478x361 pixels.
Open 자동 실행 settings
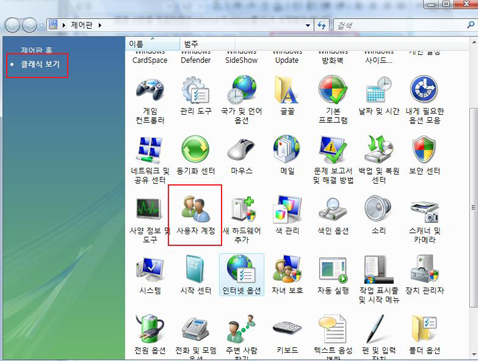coord(333,275)
